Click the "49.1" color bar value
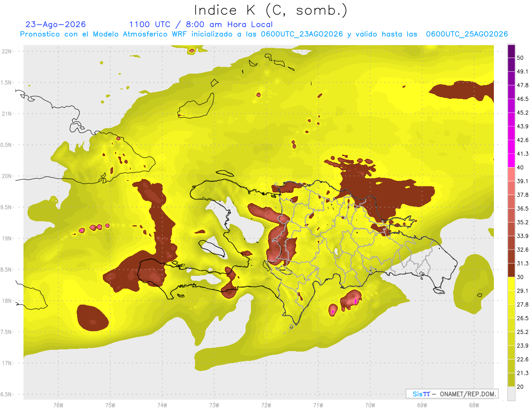 click(523, 71)
